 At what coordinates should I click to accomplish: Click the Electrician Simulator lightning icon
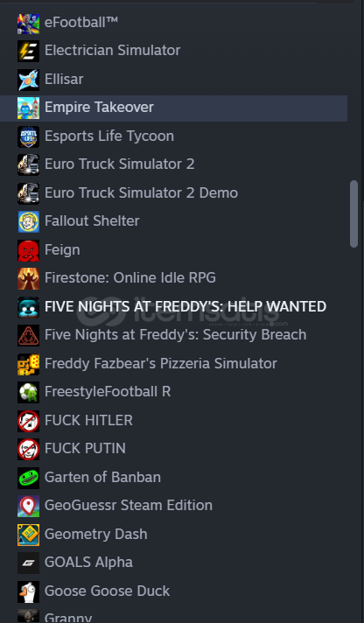(x=28, y=51)
